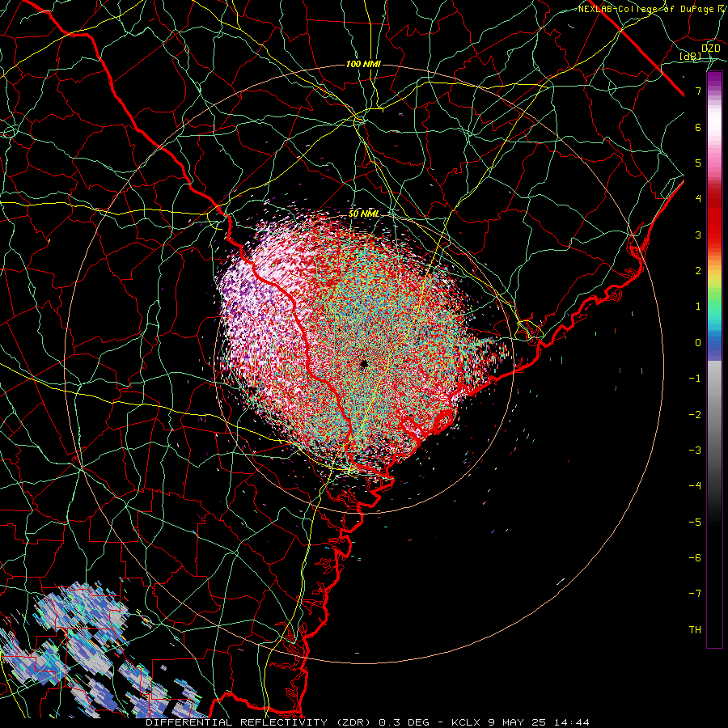Click the Differential Reflectivity KCLX caption text
The width and height of the screenshot is (728, 728).
click(368, 722)
